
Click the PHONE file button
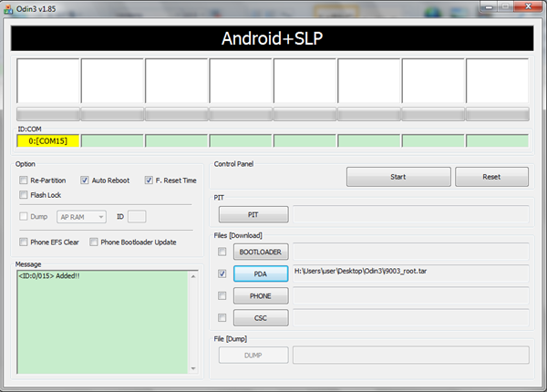[261, 295]
